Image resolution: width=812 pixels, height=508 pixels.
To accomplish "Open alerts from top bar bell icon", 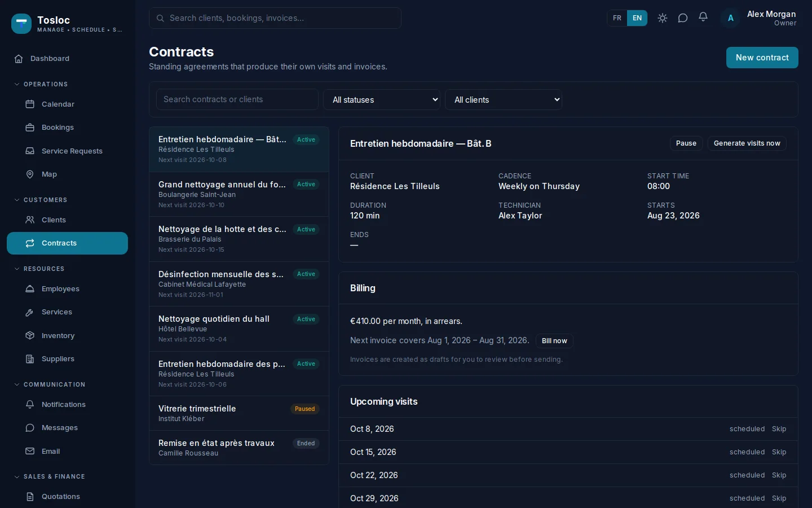I will click(703, 17).
